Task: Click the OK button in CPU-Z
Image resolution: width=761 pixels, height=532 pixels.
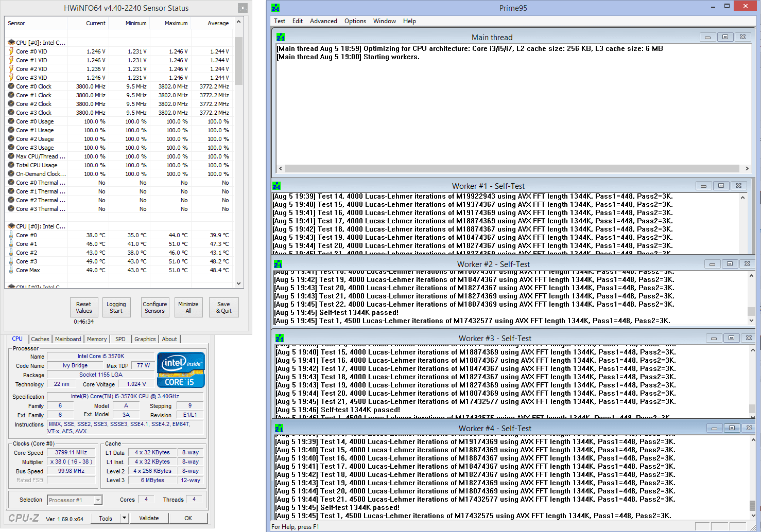Action: click(188, 518)
